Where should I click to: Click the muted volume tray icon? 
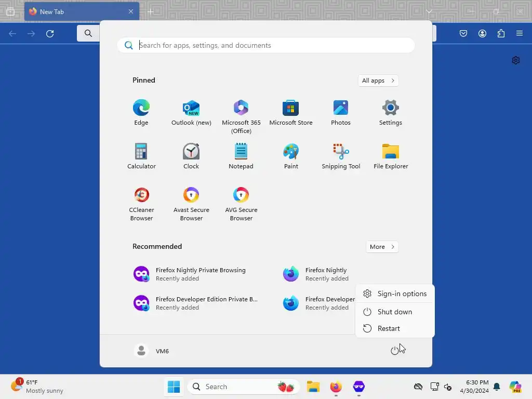click(448, 387)
